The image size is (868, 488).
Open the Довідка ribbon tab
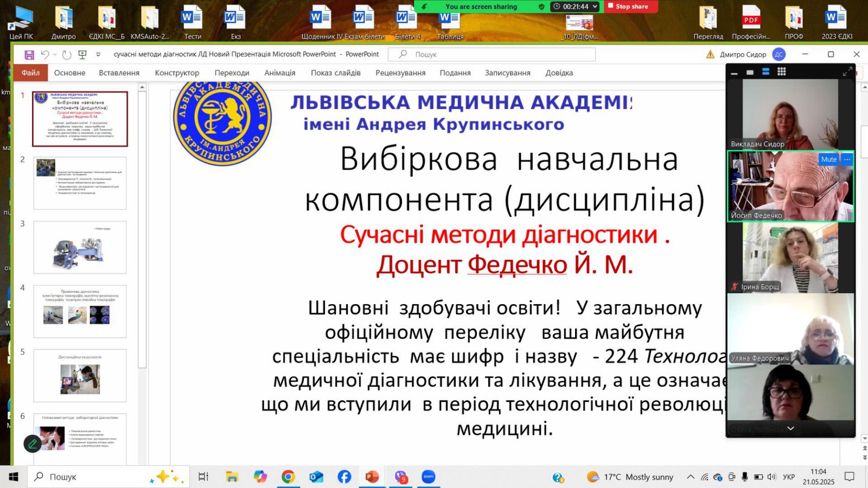click(559, 73)
